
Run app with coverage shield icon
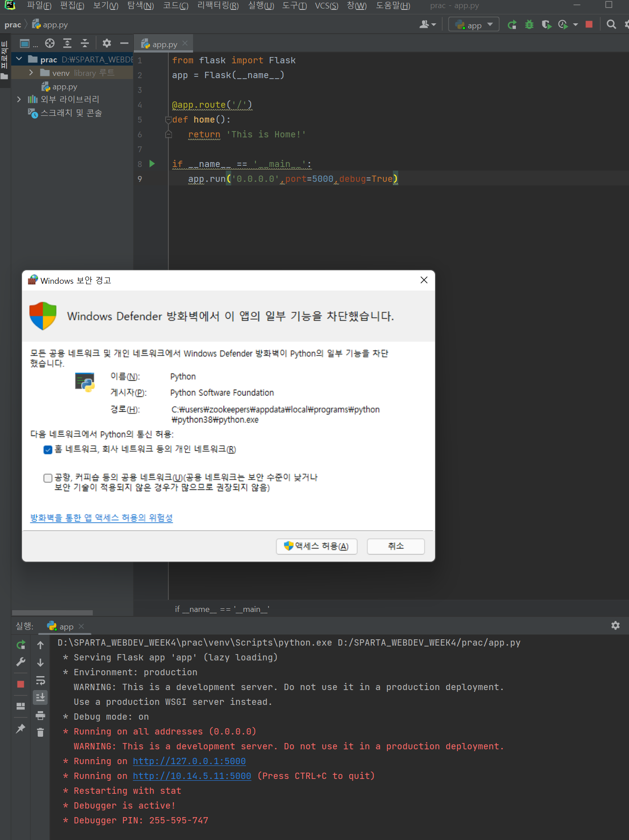pos(546,25)
